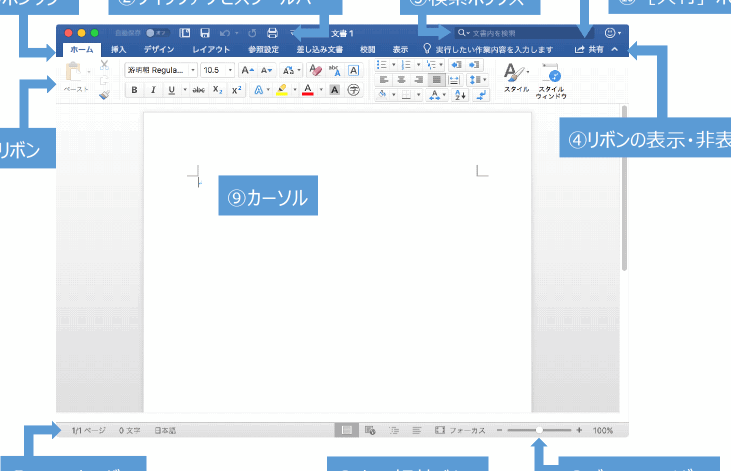This screenshot has height=471, width=731.
Task: Click the Copy icon below the scissors
Action: 104,80
